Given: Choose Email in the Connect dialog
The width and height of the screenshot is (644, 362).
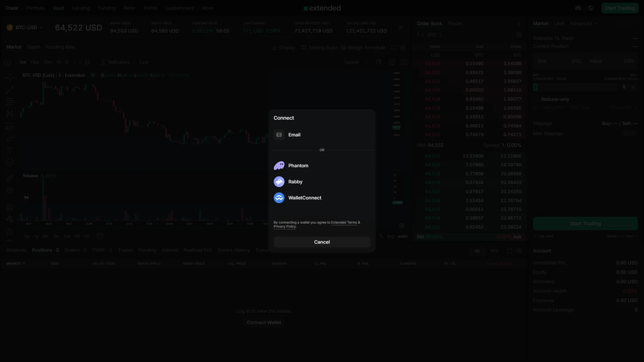Looking at the screenshot, I should [322, 135].
